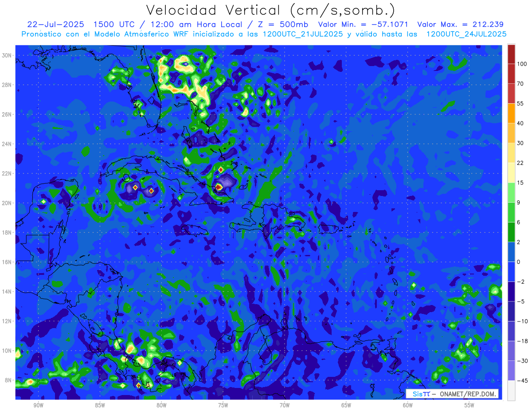Click the '75W' longitude label
Viewport: 532px width, 411px height.
point(223,406)
